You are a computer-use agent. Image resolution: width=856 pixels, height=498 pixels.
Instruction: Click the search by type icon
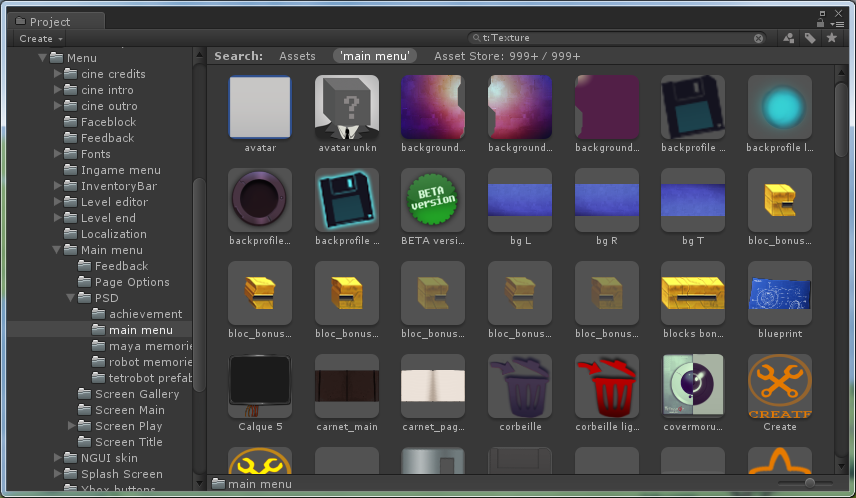[x=788, y=38]
